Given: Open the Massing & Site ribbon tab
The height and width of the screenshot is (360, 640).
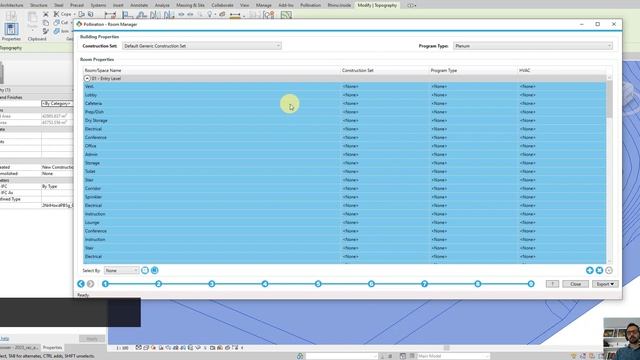Looking at the screenshot, I should click(190, 5).
